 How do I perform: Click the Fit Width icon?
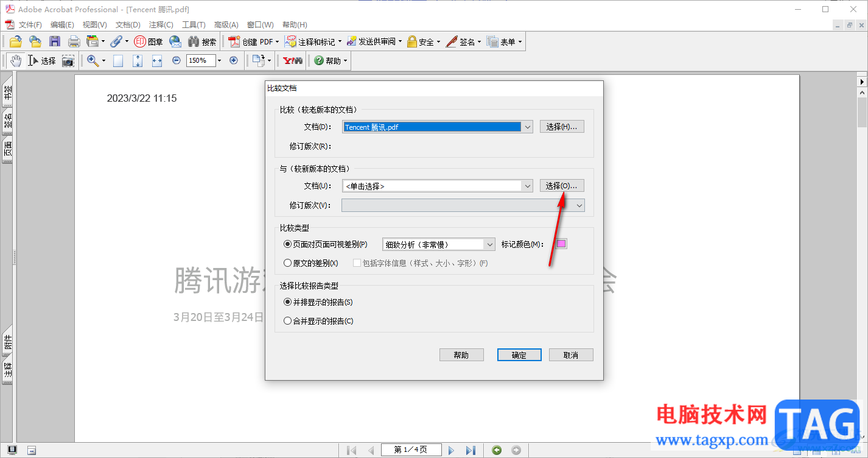(x=157, y=60)
